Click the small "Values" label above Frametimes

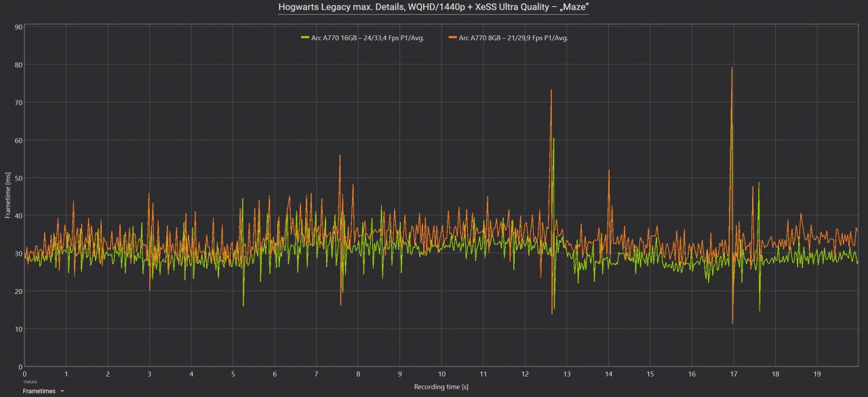(30, 382)
